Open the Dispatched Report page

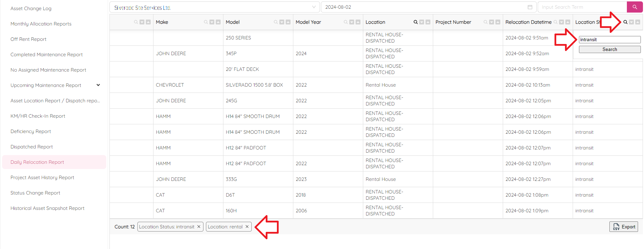[x=31, y=147]
